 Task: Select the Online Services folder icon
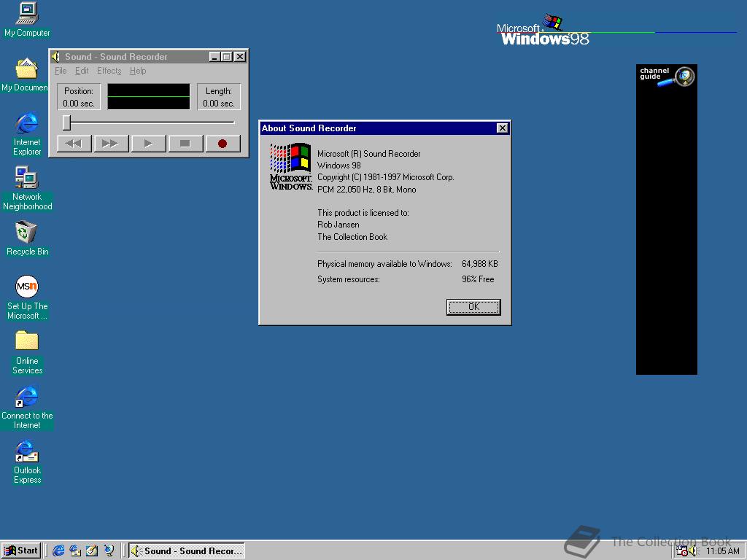pos(27,352)
